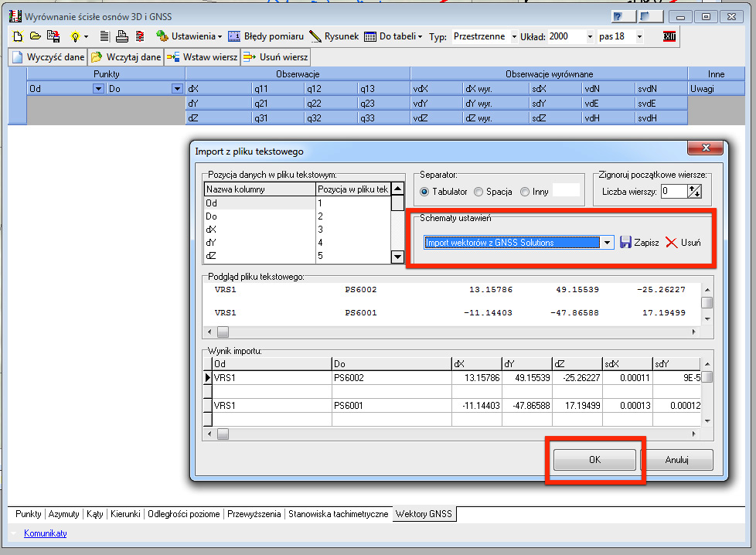The width and height of the screenshot is (756, 555).
Task: Switch to the Wektory GNSS tab
Action: point(424,514)
